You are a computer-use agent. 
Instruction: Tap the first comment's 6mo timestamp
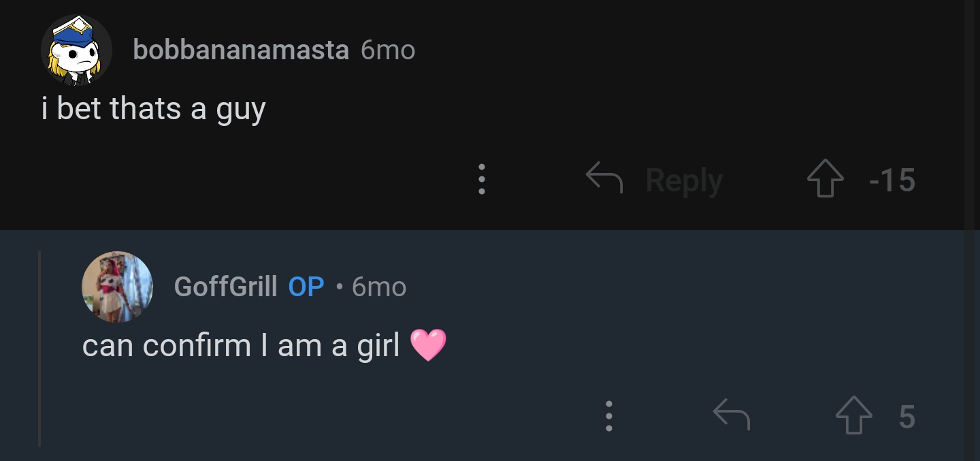pyautogui.click(x=388, y=50)
